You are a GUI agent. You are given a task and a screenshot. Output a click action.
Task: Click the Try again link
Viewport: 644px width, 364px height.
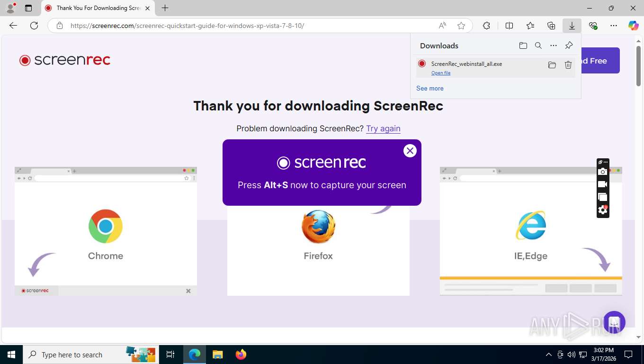tap(383, 128)
